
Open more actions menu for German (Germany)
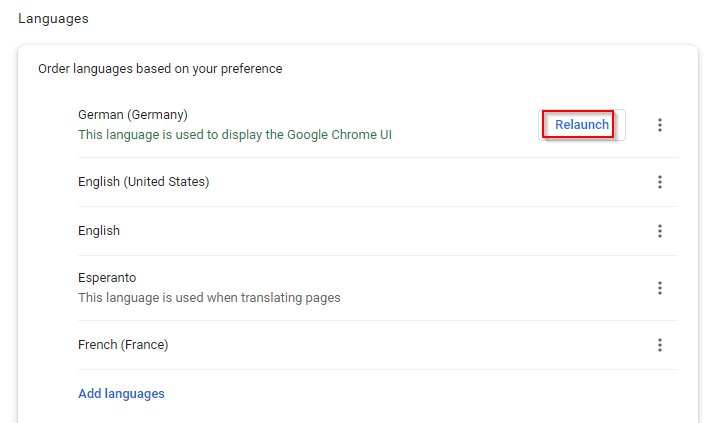[660, 125]
